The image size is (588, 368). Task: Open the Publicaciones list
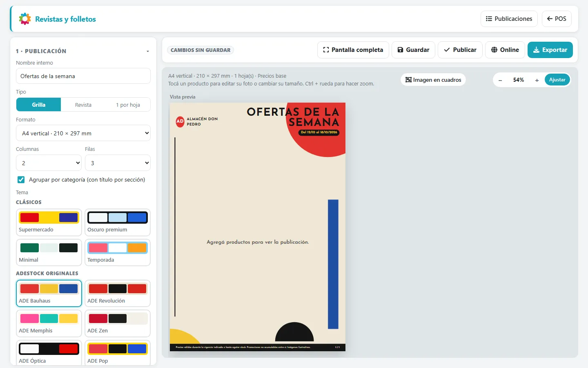[x=509, y=19]
